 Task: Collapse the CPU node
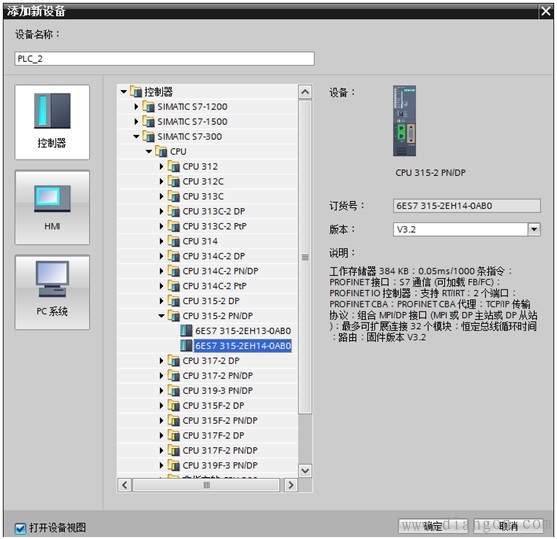point(149,151)
